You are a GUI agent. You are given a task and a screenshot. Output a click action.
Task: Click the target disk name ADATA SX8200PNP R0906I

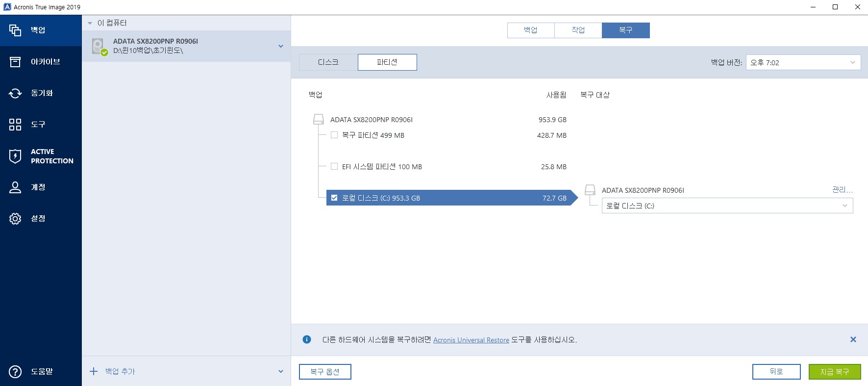[643, 190]
